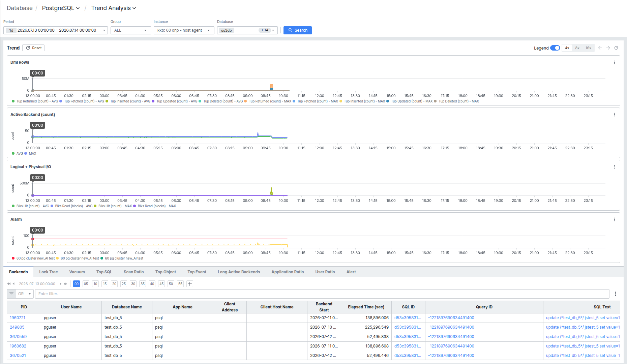The image size is (627, 364).
Task: Open Dml Rows chart options menu
Action: [615, 62]
